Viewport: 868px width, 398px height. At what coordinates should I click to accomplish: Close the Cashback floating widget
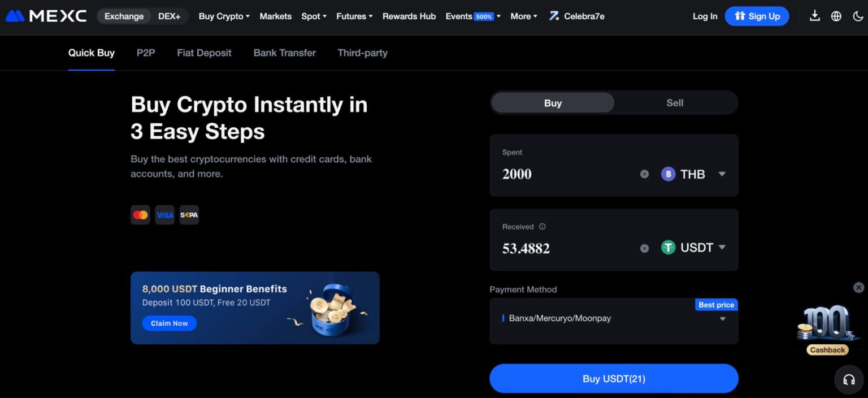click(858, 287)
